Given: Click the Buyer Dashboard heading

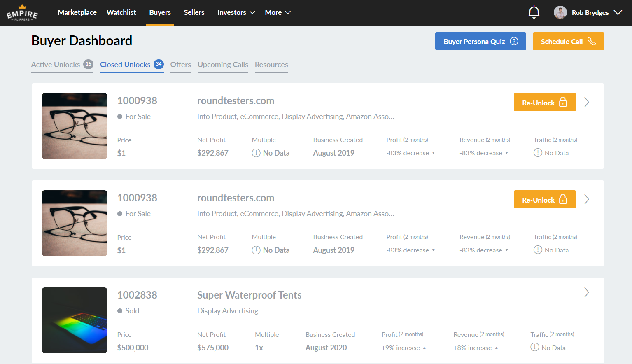Looking at the screenshot, I should click(x=82, y=41).
